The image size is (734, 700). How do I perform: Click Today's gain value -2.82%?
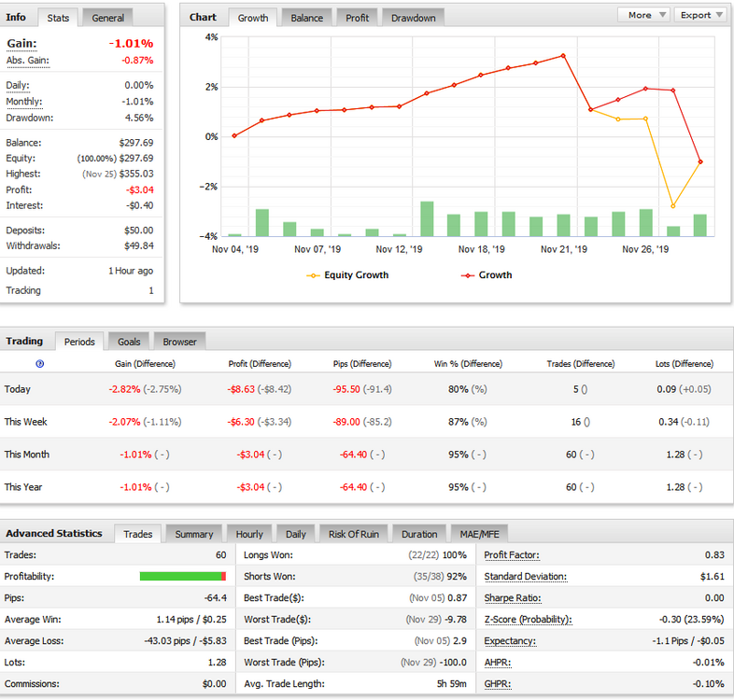pos(124,389)
